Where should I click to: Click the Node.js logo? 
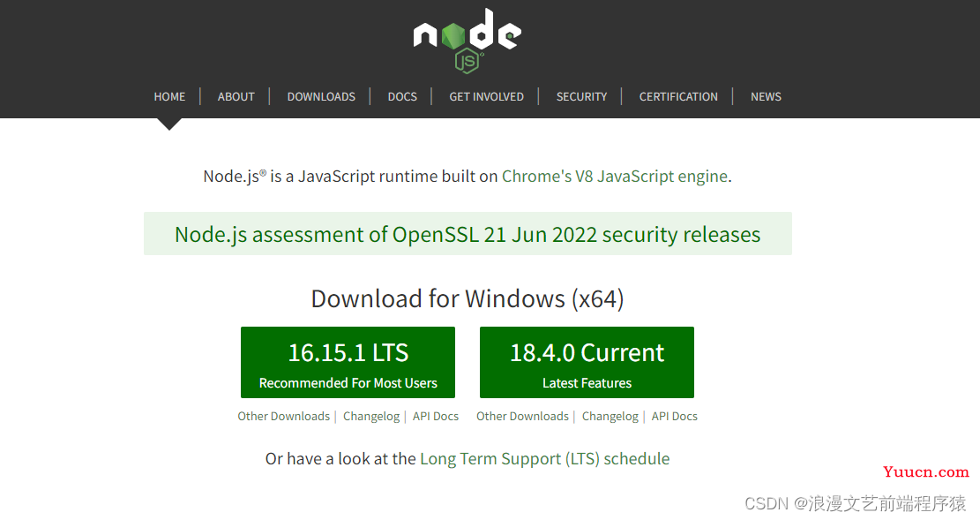(468, 40)
